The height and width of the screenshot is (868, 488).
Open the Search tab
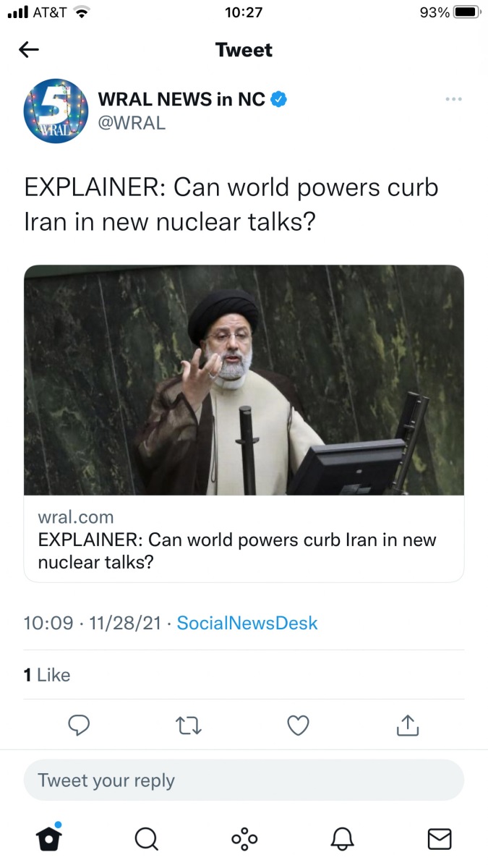coord(147,838)
